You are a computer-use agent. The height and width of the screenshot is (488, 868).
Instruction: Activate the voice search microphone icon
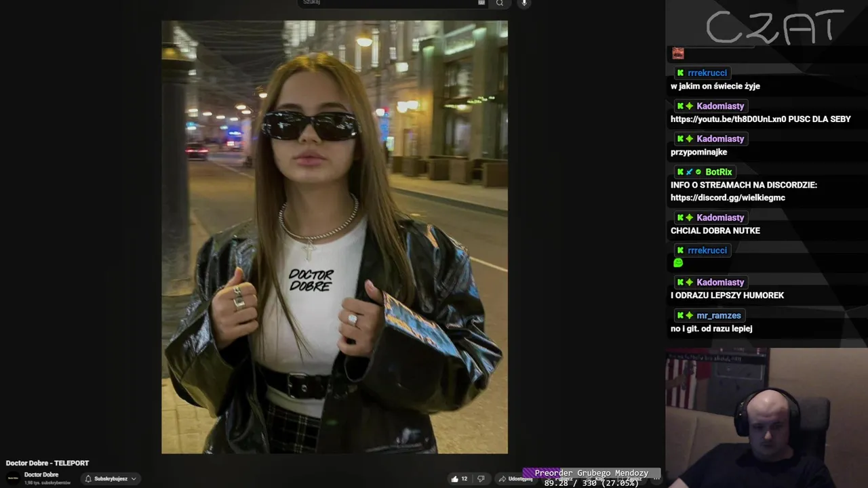coord(524,3)
